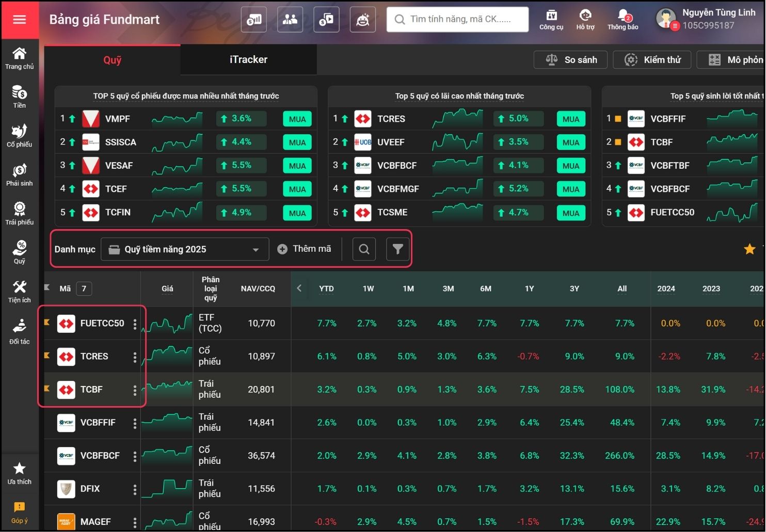The image size is (766, 532).
Task: Open three-dot menu for FUETCC50 row
Action: [x=135, y=324]
